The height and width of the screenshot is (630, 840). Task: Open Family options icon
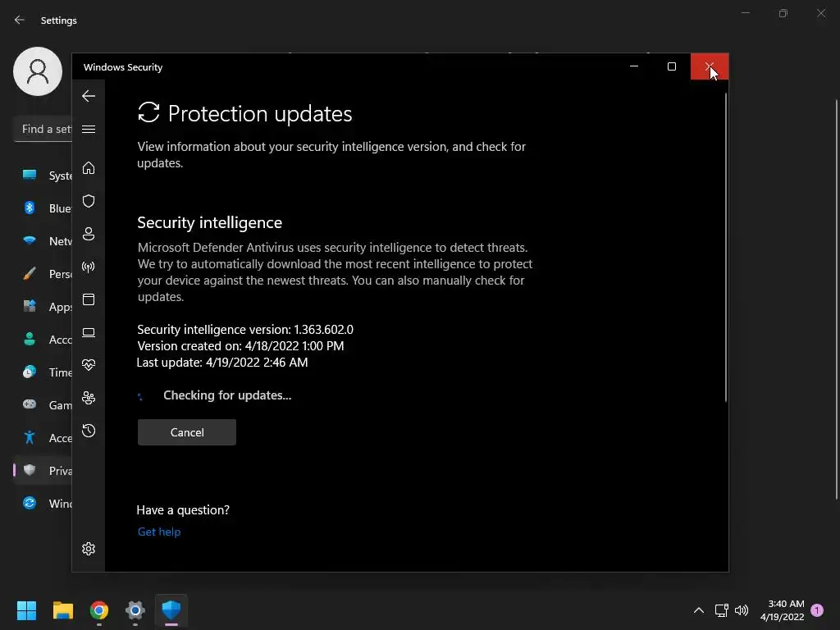click(89, 398)
